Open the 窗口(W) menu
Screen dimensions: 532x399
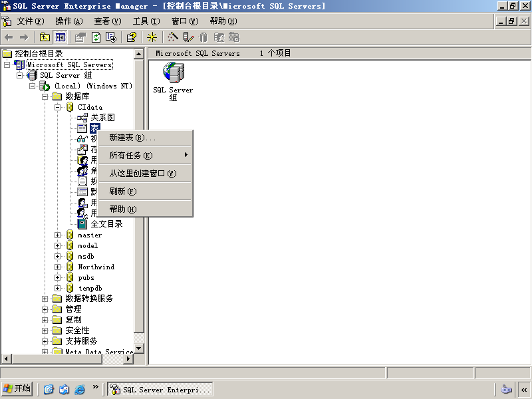185,21
